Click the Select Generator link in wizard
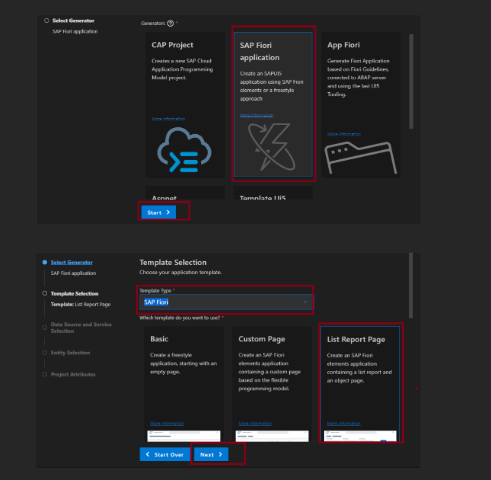Screen dimensions: 491x480 point(72,262)
